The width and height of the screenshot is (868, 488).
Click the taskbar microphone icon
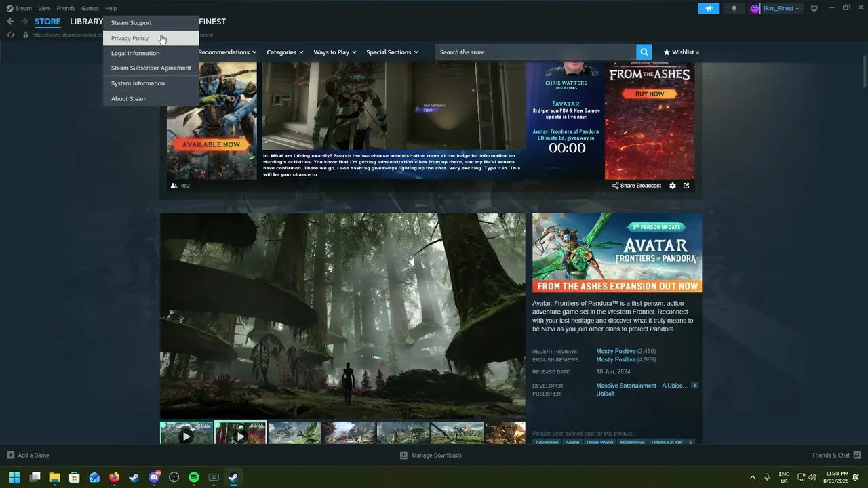[767, 477]
